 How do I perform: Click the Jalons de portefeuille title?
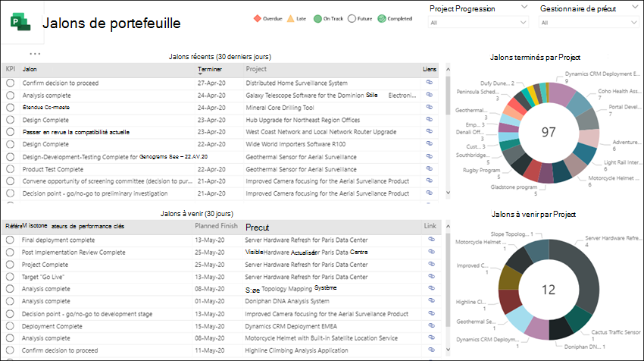pos(111,23)
